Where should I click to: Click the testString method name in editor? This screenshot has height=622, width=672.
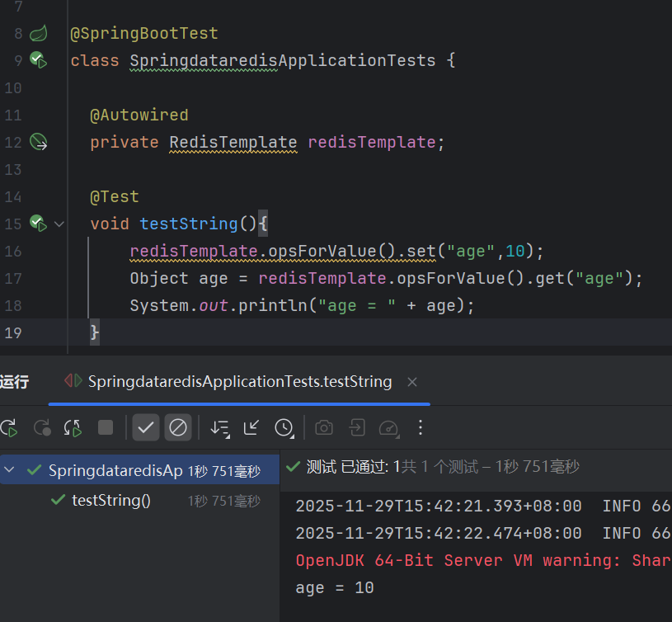tap(189, 224)
